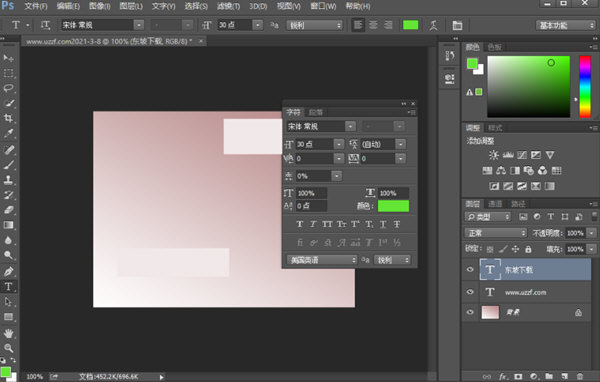Open Character panel font family dropdown
The height and width of the screenshot is (382, 600).
click(351, 126)
